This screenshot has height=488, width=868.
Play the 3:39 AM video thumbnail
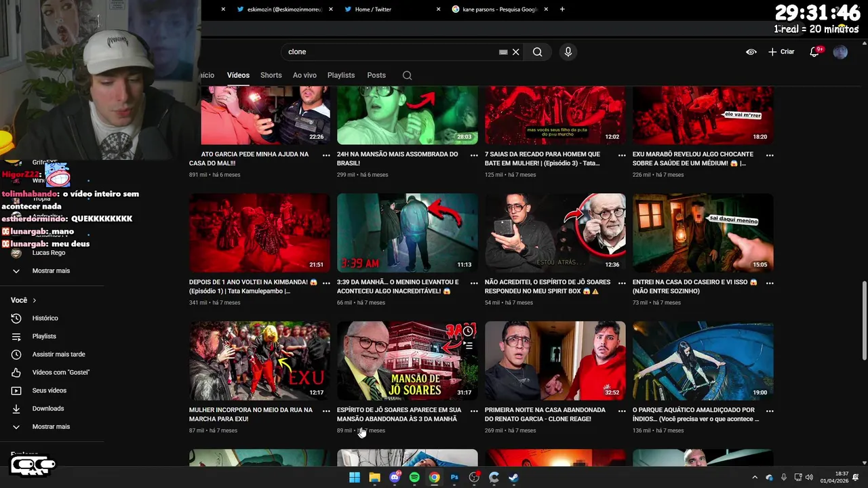coord(407,233)
